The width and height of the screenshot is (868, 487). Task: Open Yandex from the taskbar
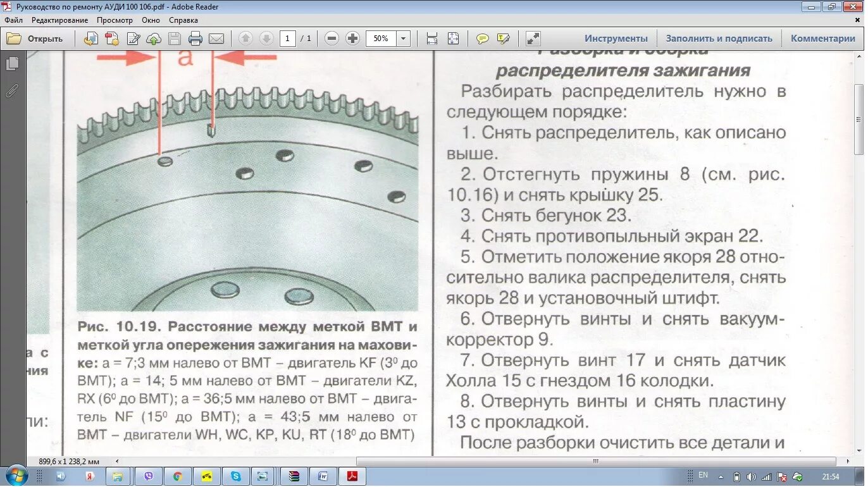coord(90,476)
